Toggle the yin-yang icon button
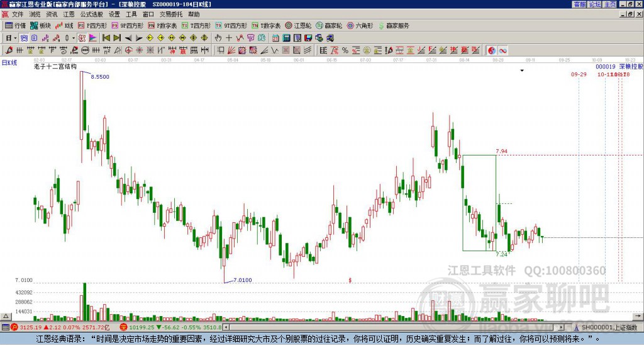This screenshot has height=345, width=644. (x=492, y=50)
